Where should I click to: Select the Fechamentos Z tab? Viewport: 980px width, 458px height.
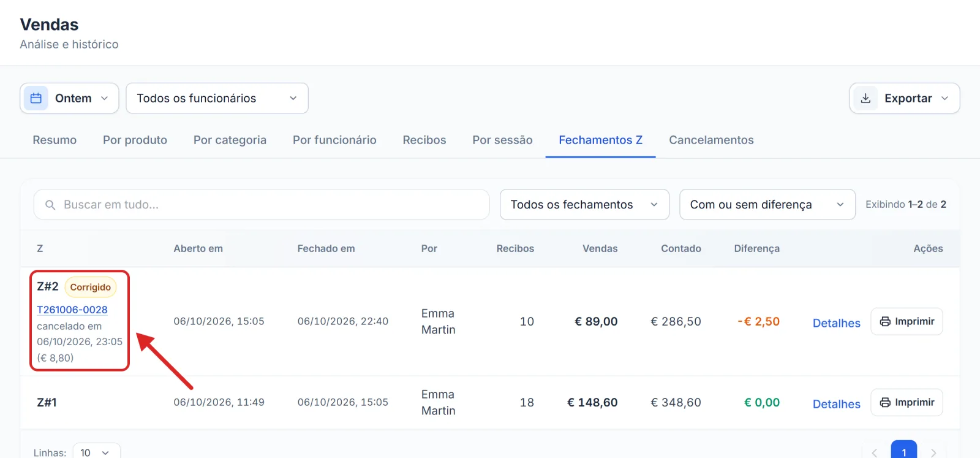600,140
